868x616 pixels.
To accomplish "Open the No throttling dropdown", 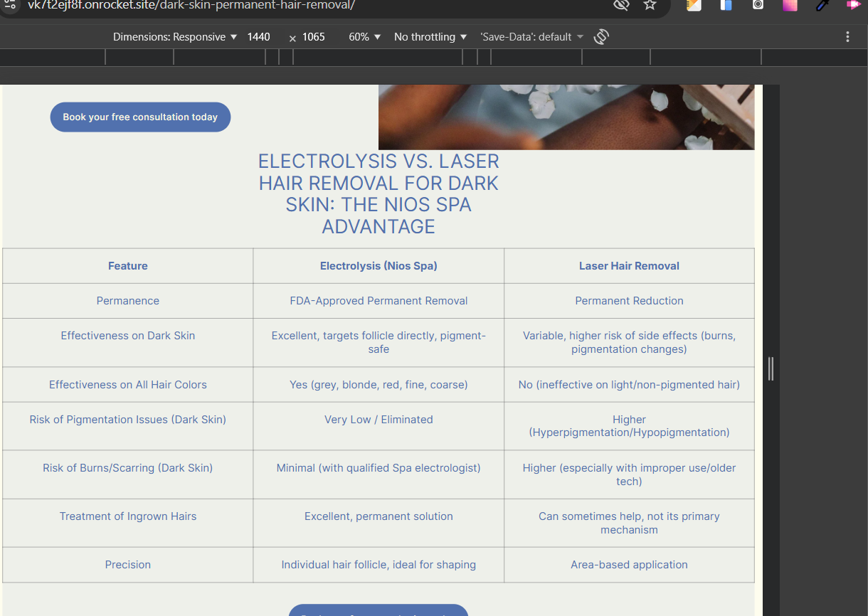I will point(430,37).
